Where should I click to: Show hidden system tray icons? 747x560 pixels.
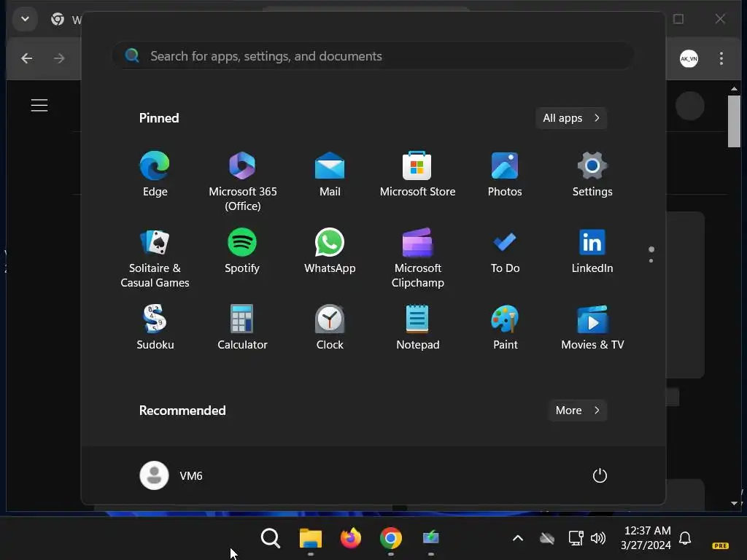(517, 538)
